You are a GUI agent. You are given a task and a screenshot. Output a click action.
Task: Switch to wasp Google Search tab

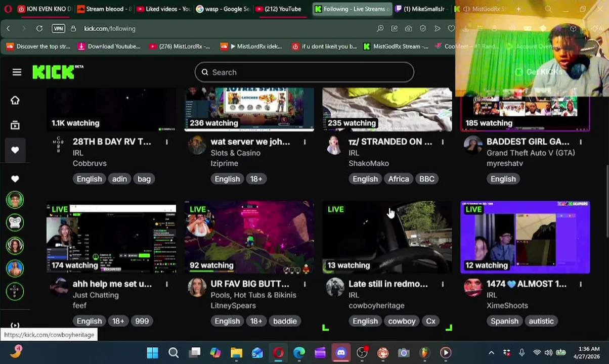[x=223, y=9]
